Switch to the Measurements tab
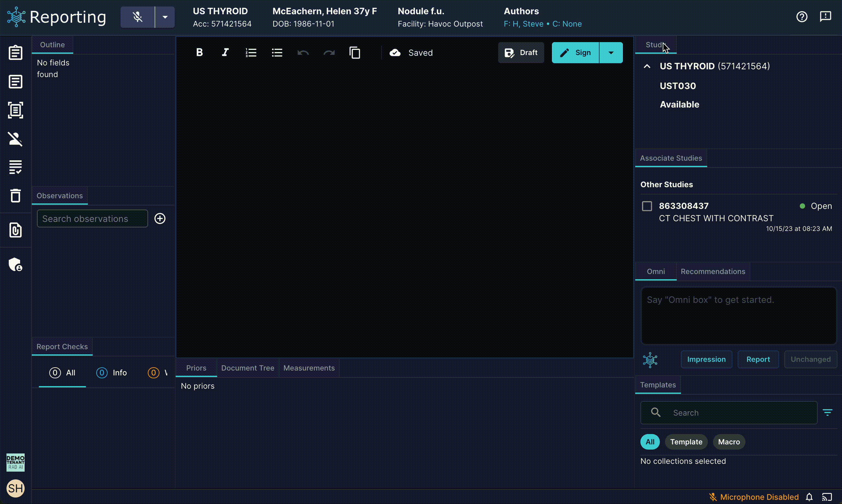This screenshot has height=504, width=842. click(309, 368)
